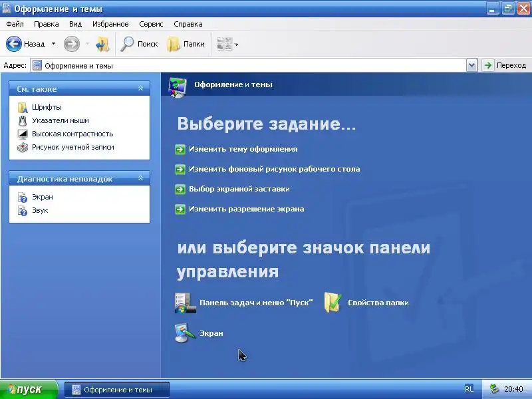Open the Избранное menu
532x399 pixels.
[x=110, y=24]
